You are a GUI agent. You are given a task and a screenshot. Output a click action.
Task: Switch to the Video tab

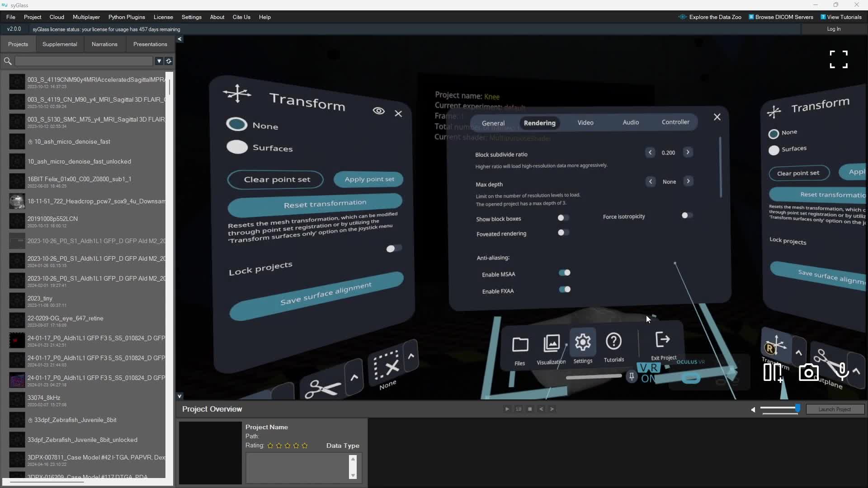[585, 122]
